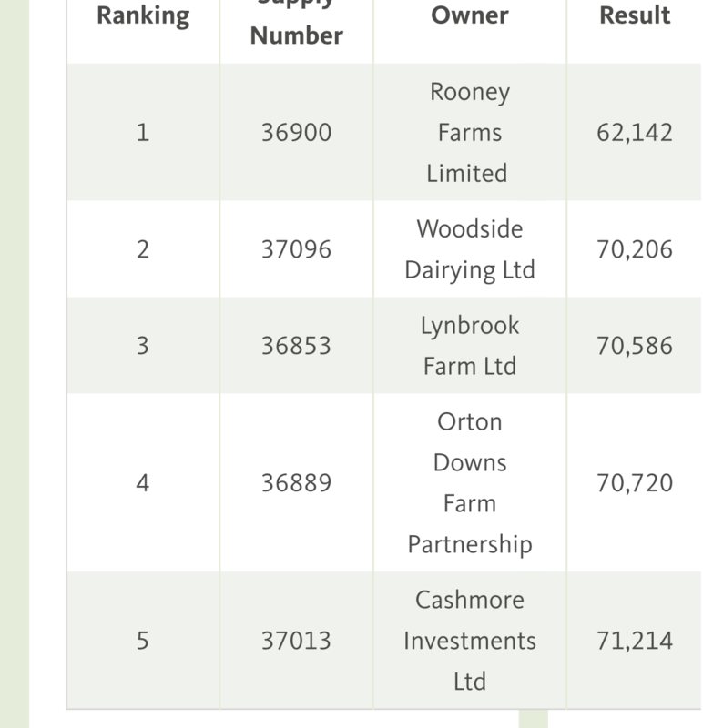703x728 pixels.
Task: Click result value 71,214
Action: [x=635, y=641]
